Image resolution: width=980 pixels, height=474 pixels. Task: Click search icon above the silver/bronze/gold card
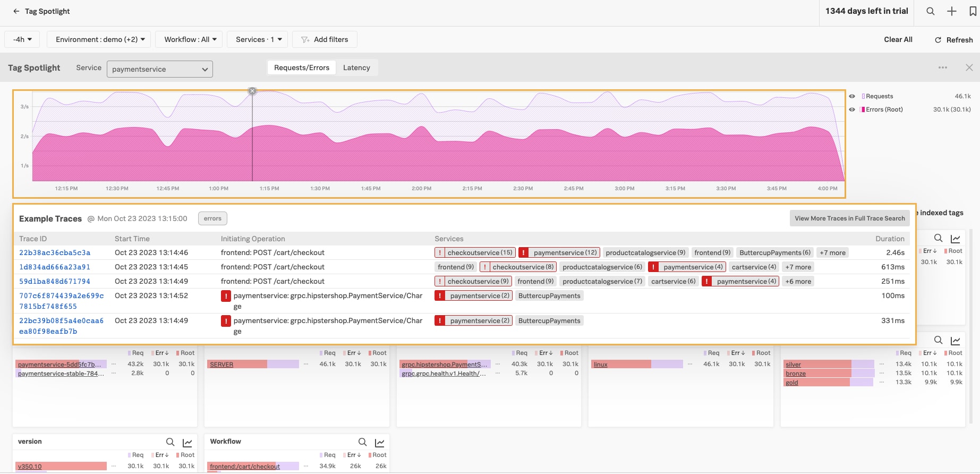click(939, 340)
